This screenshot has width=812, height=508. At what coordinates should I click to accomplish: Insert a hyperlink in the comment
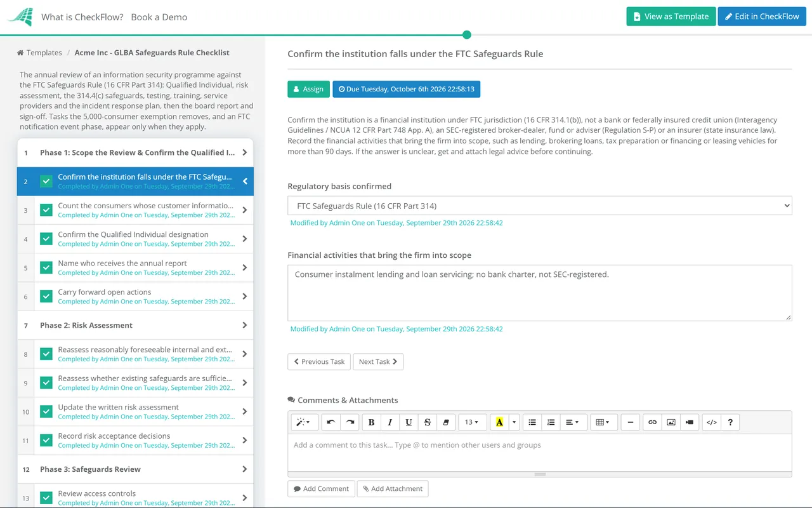pyautogui.click(x=652, y=422)
